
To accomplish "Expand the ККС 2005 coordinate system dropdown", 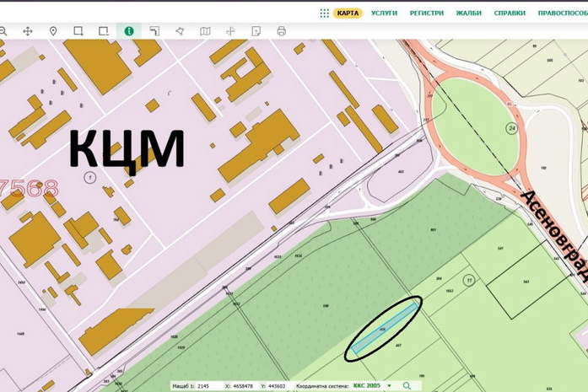I will [389, 385].
